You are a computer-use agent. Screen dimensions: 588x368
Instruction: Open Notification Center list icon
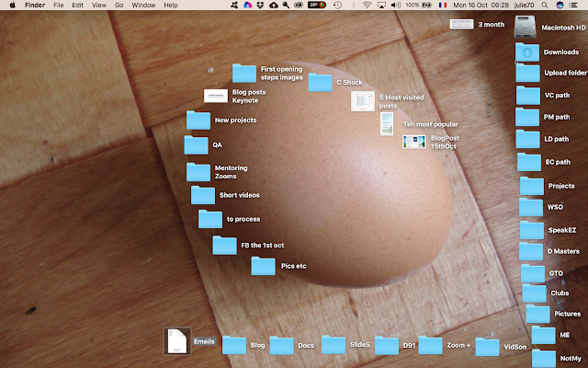click(x=573, y=5)
